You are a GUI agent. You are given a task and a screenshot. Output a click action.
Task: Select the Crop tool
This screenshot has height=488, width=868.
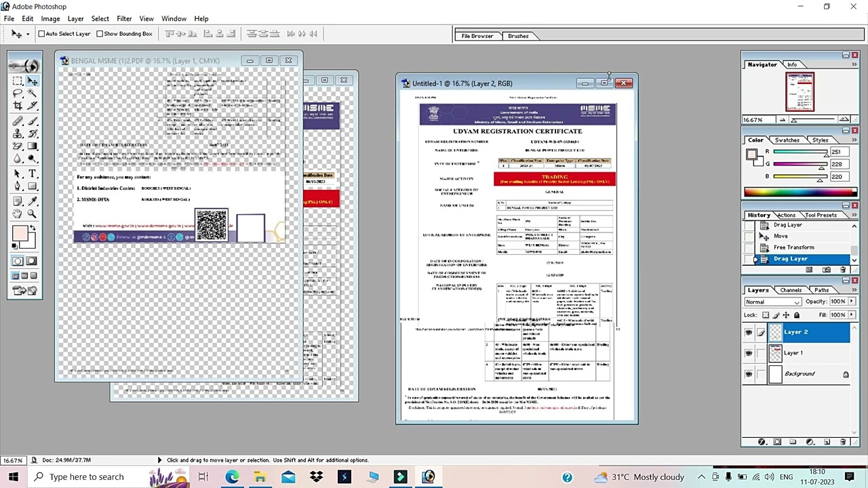(17, 106)
